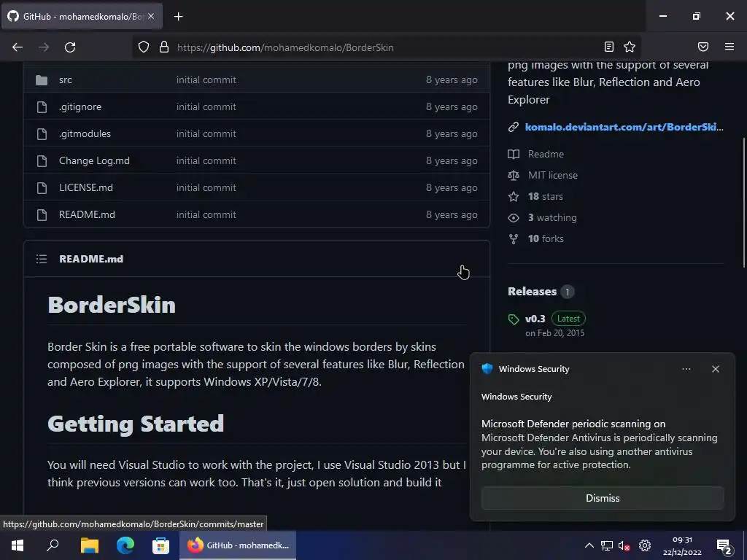Open README.md in the file list
Viewport: 747px width, 560px height.
(87, 215)
